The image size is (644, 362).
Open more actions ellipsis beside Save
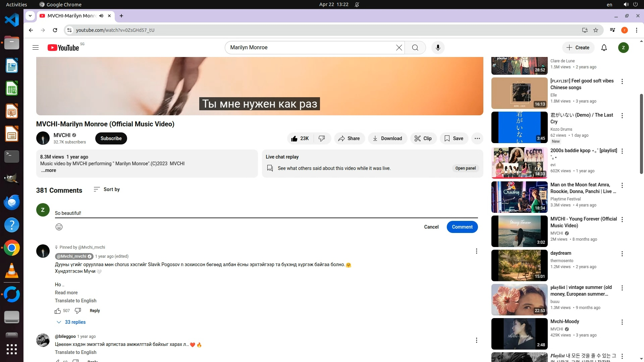click(477, 138)
